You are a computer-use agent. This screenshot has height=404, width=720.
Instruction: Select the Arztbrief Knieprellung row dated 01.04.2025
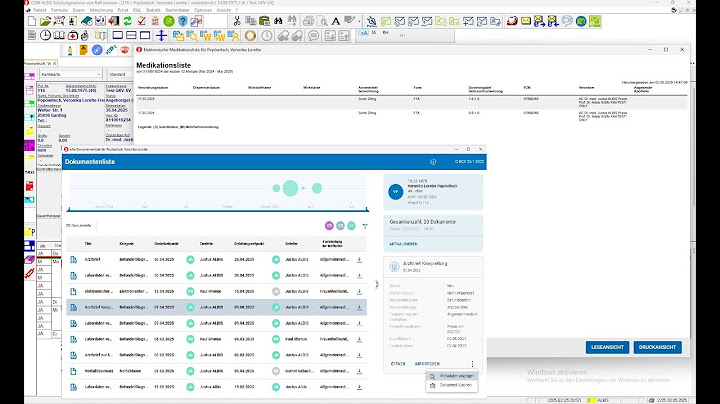coord(216,307)
